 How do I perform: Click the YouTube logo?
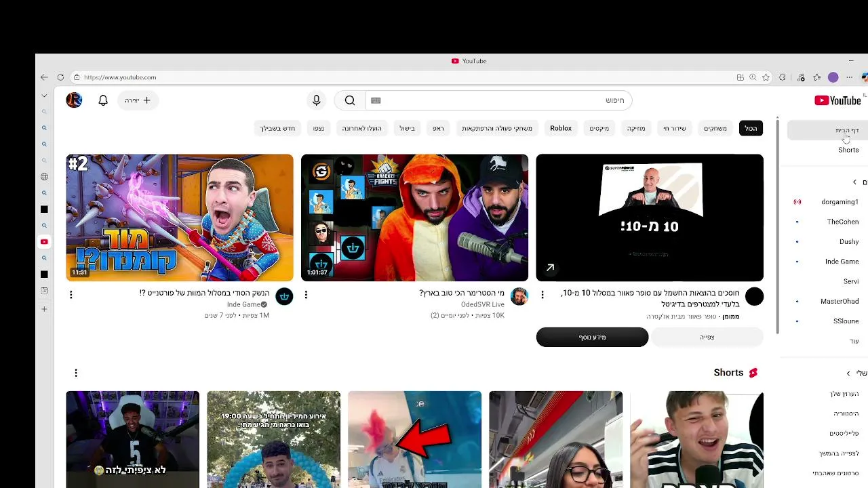(837, 100)
